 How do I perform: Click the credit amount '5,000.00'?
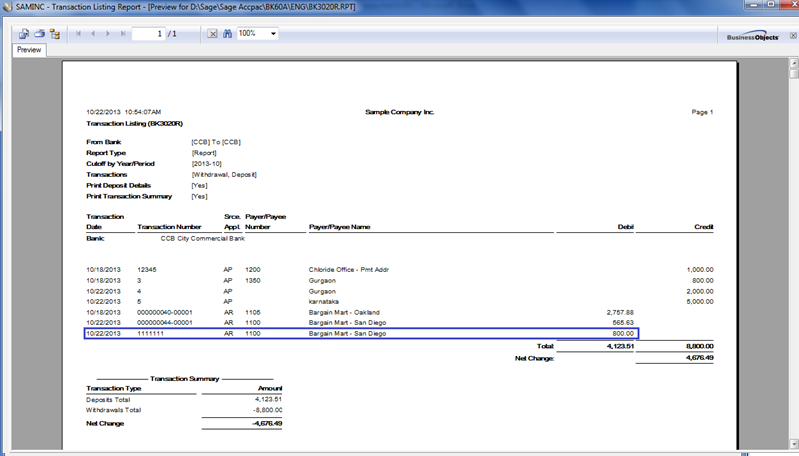(x=700, y=302)
